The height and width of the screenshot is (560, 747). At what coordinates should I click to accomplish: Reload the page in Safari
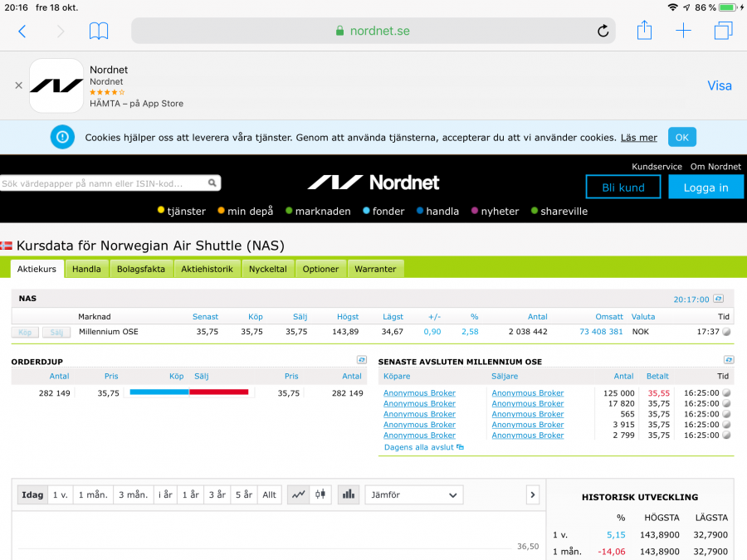pyautogui.click(x=603, y=32)
